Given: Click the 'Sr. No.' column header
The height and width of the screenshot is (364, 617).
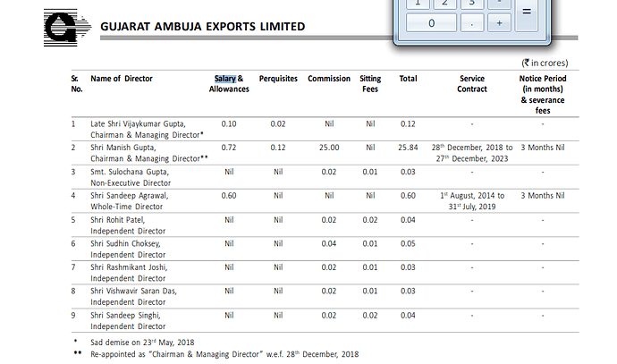Looking at the screenshot, I should 77,83.
